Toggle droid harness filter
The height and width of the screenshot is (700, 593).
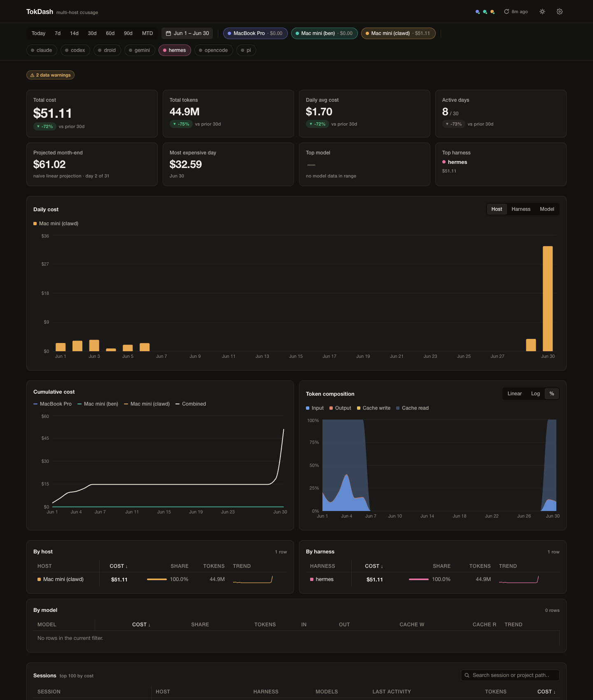(x=107, y=50)
